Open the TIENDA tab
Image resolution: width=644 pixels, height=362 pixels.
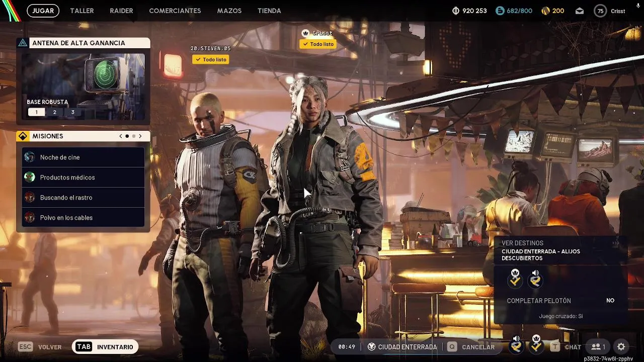[269, 11]
